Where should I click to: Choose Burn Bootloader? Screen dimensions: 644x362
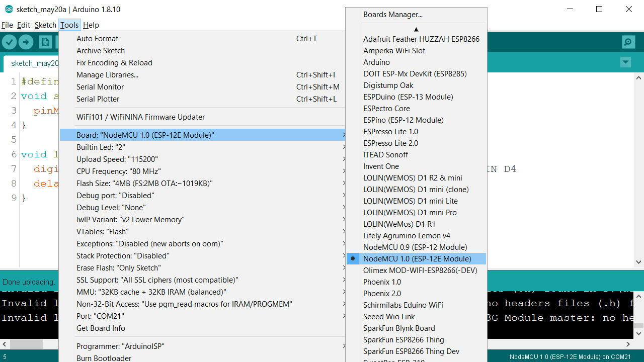(203, 358)
